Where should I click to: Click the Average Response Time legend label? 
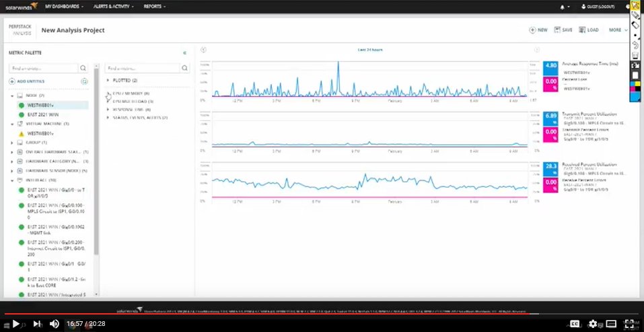point(589,64)
